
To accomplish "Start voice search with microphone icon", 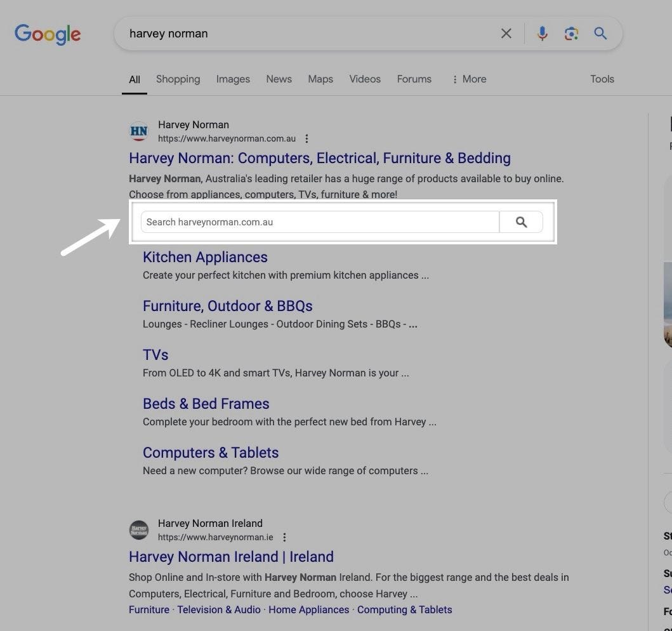I will coord(542,34).
